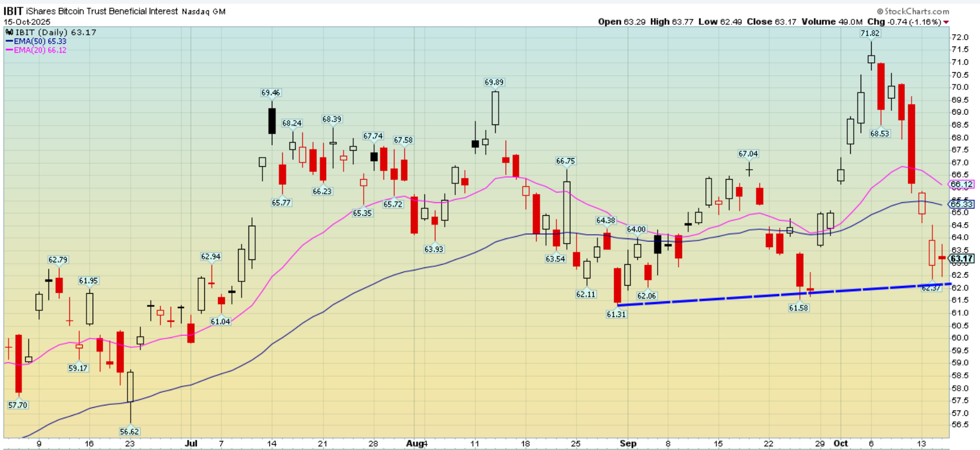Click the 61.04 price label

coord(221,321)
